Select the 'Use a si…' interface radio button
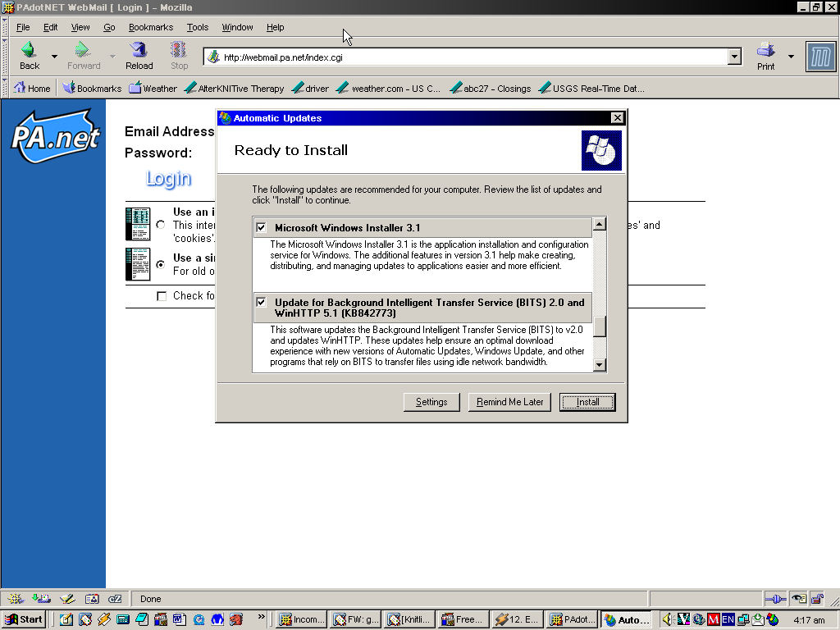Viewport: 840px width, 630px height. pyautogui.click(x=160, y=264)
